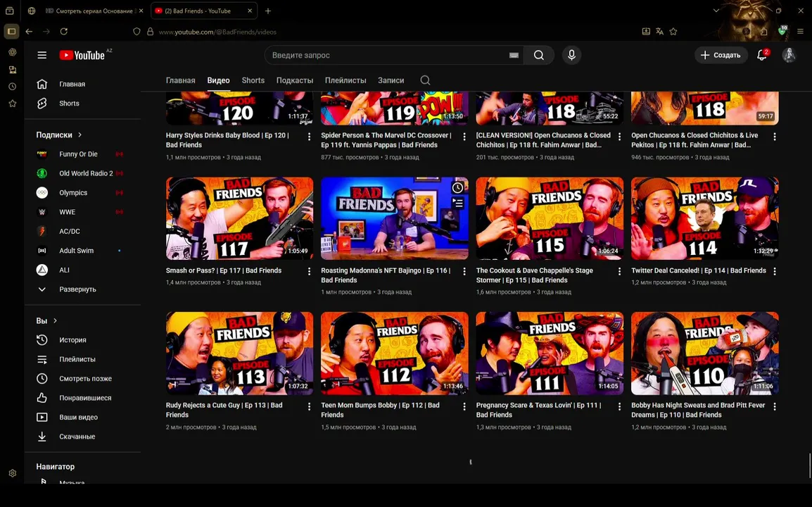Open options menu for Rudy Rejects video
Image resolution: width=812 pixels, height=507 pixels.
point(309,406)
